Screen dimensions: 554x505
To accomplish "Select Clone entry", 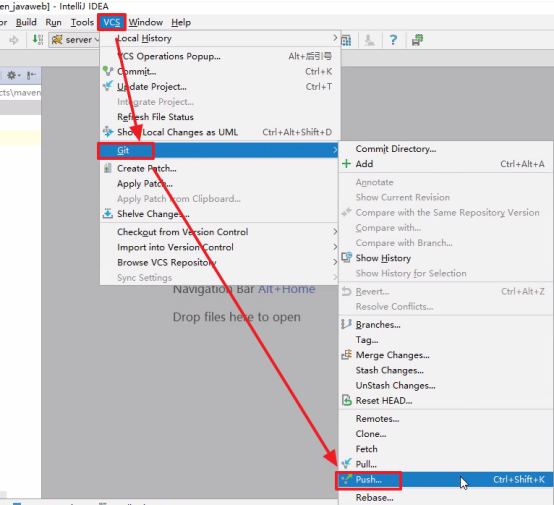I will coord(446,434).
